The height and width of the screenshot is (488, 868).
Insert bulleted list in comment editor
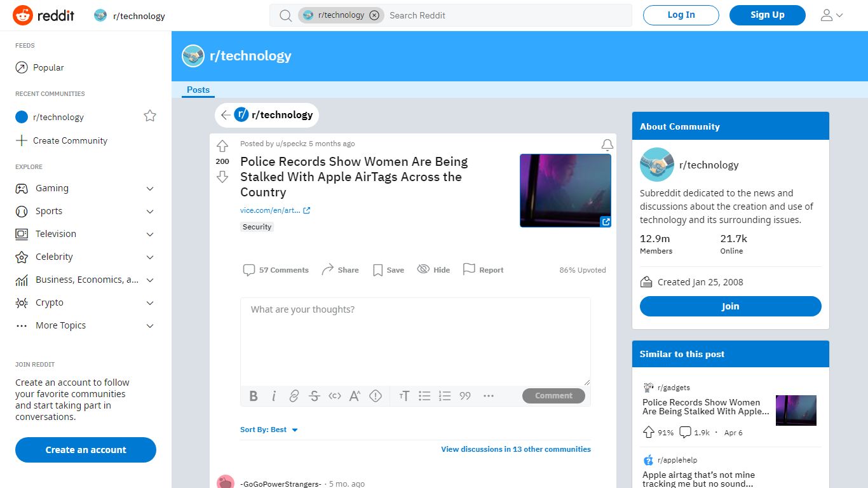pos(424,396)
